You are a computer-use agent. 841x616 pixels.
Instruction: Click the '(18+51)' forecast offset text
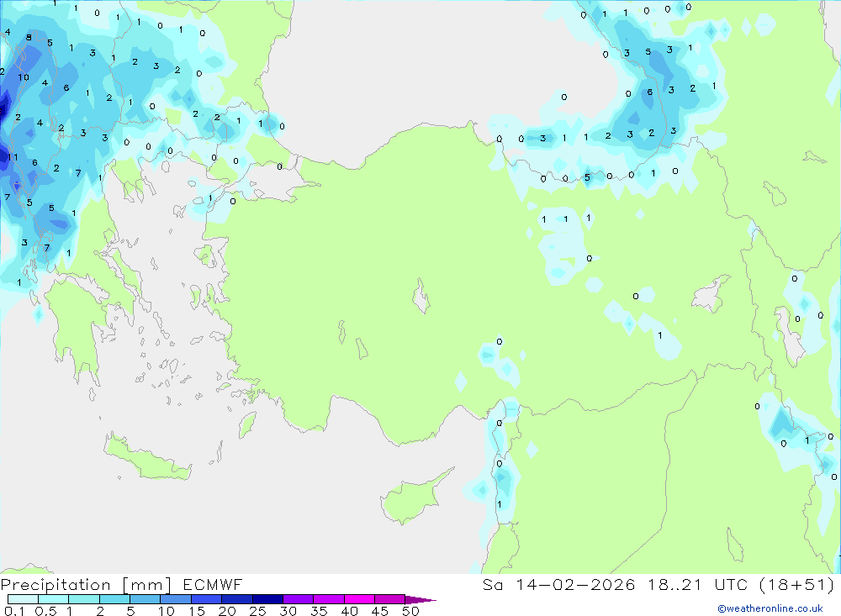797,584
